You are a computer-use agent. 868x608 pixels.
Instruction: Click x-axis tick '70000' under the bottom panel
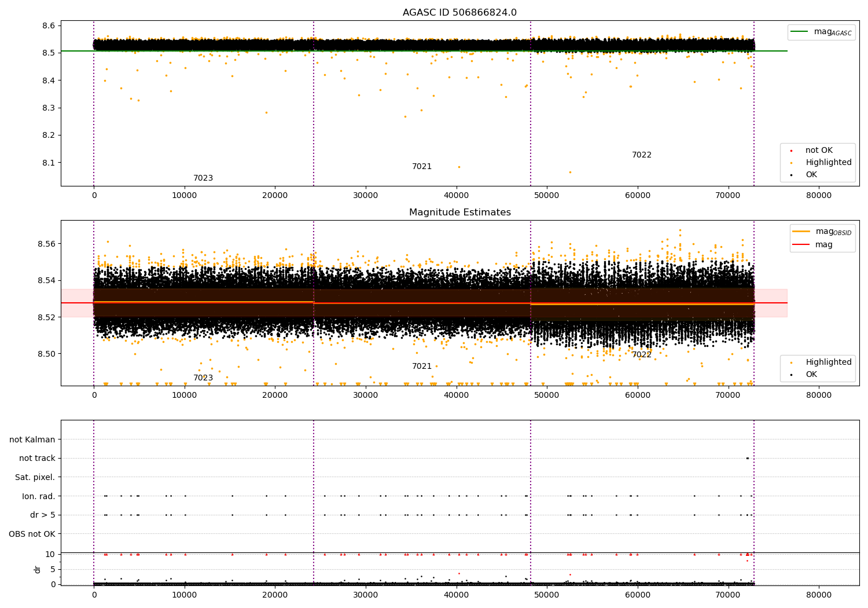point(728,595)
